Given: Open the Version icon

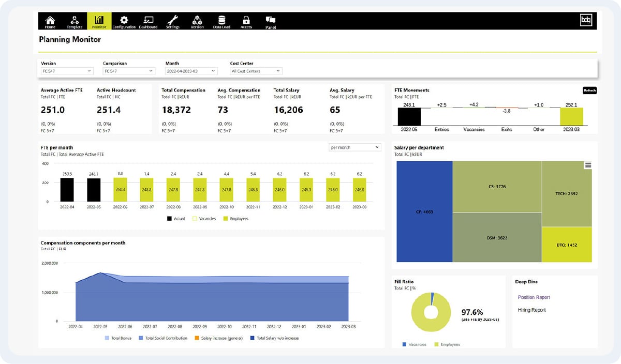Looking at the screenshot, I should [x=197, y=21].
